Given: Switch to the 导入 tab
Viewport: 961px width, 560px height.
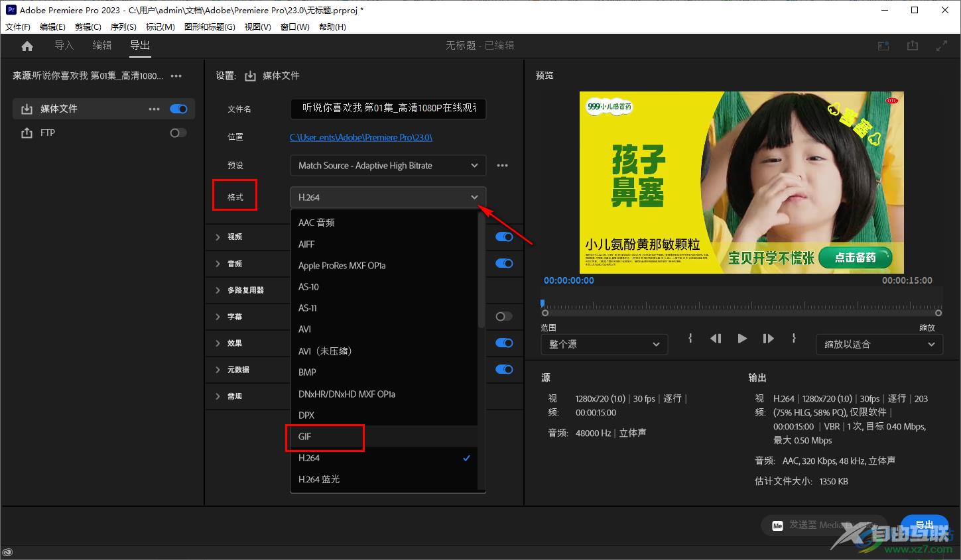Looking at the screenshot, I should (64, 46).
